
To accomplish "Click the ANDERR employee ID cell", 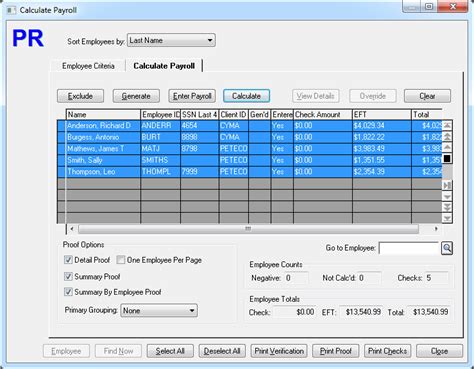I will pos(161,126).
